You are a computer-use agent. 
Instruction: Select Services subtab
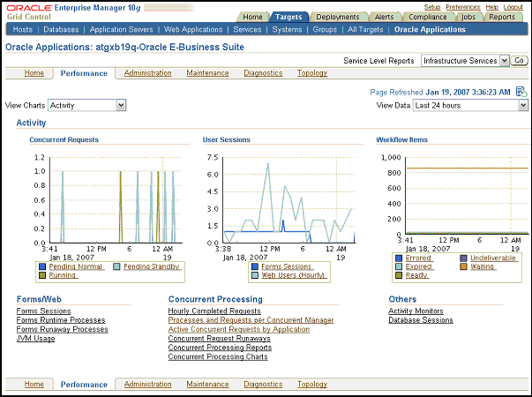tap(247, 29)
